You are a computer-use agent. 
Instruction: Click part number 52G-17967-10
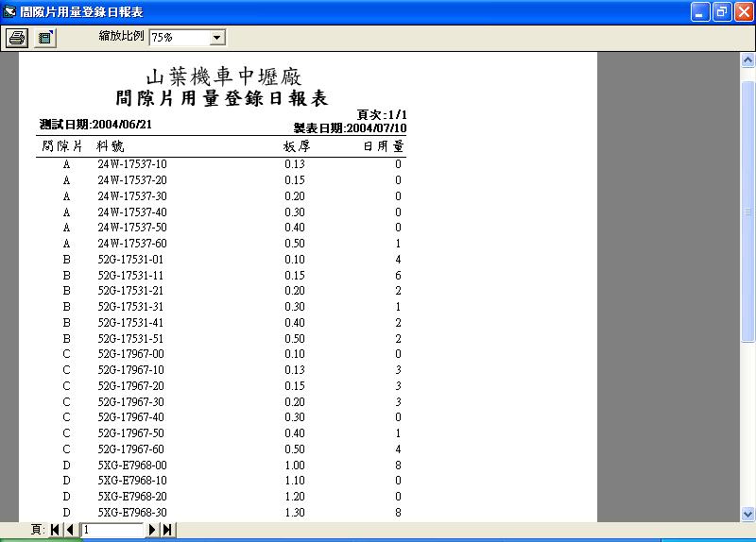(131, 369)
